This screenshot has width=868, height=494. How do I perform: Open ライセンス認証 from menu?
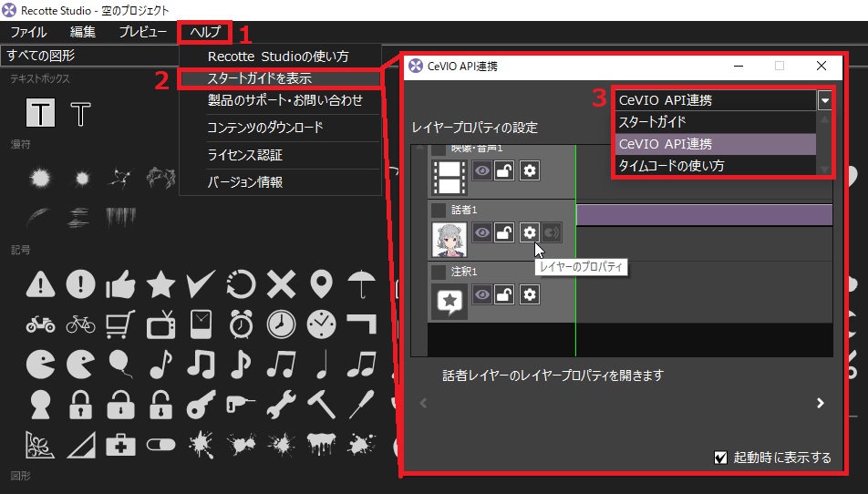244,155
